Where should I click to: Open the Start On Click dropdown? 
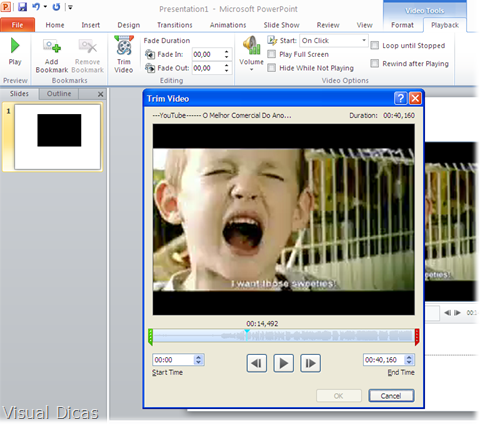[x=364, y=40]
